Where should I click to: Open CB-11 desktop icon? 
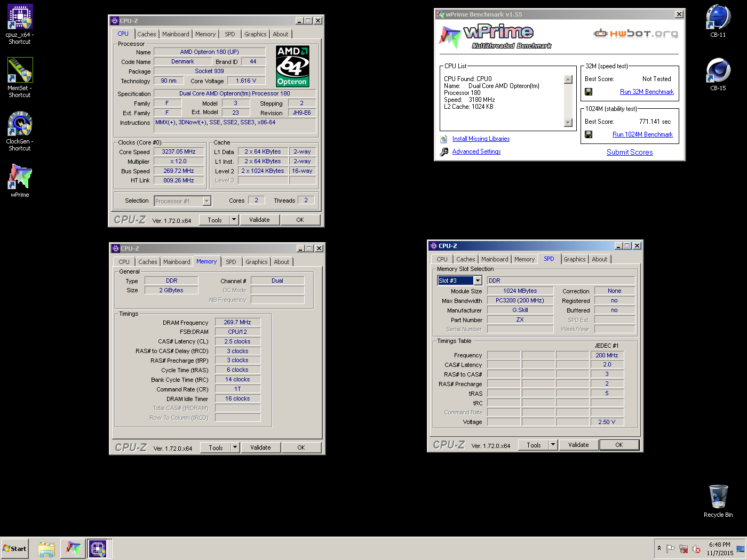click(x=718, y=21)
